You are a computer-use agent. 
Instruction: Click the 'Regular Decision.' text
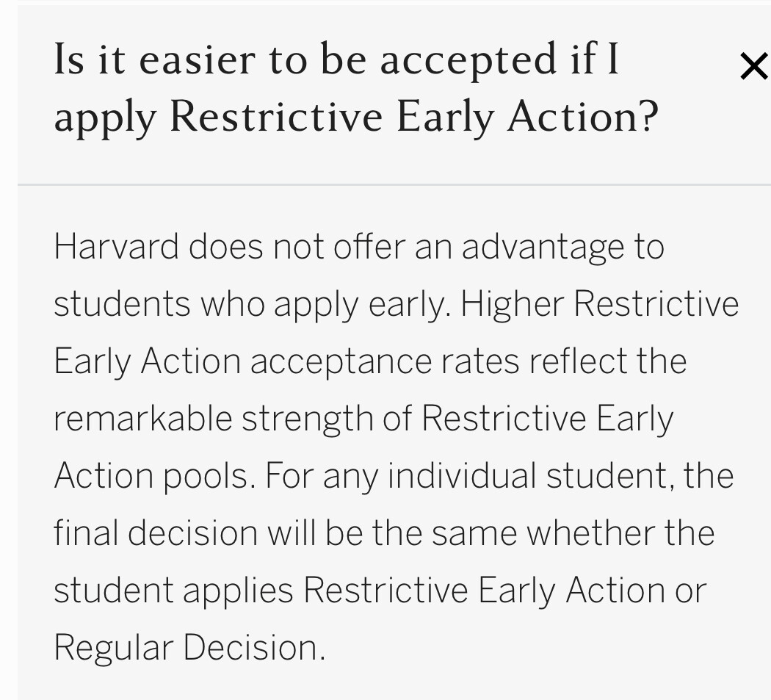tap(189, 648)
